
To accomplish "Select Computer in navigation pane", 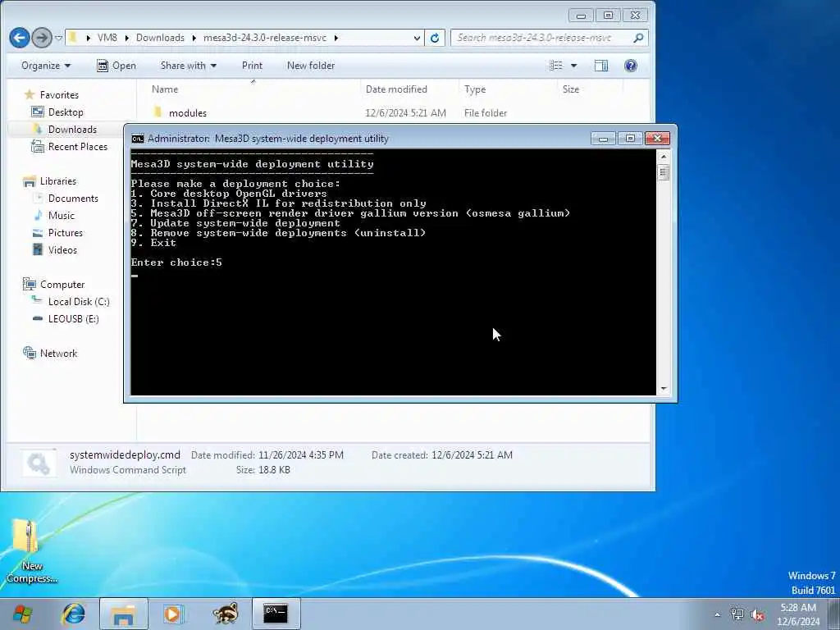I will 62,285.
